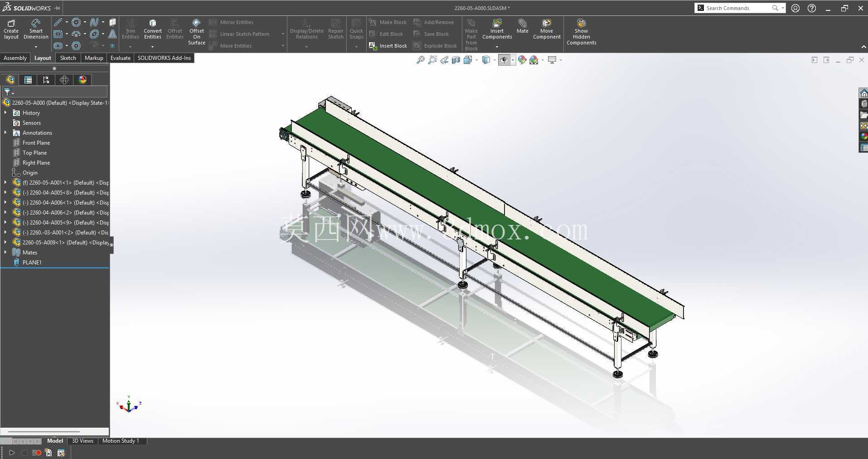Expand the History tree node
Viewport: 868px width, 459px height.
5,112
